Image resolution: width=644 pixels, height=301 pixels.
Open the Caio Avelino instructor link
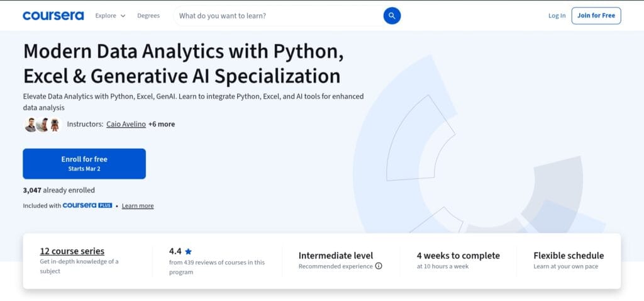pos(126,124)
